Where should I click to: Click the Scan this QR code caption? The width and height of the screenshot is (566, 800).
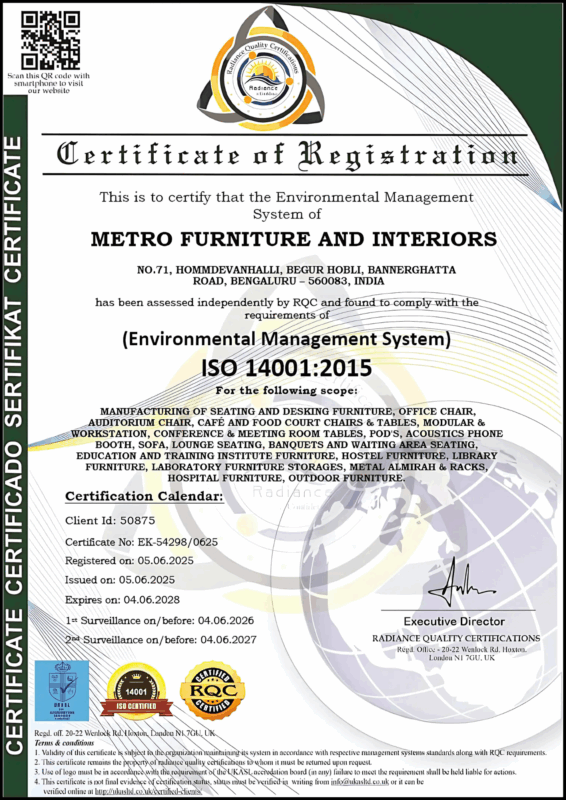click(x=48, y=83)
